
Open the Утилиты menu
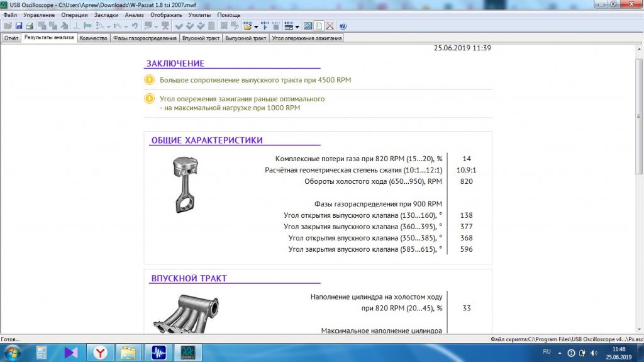pos(199,15)
